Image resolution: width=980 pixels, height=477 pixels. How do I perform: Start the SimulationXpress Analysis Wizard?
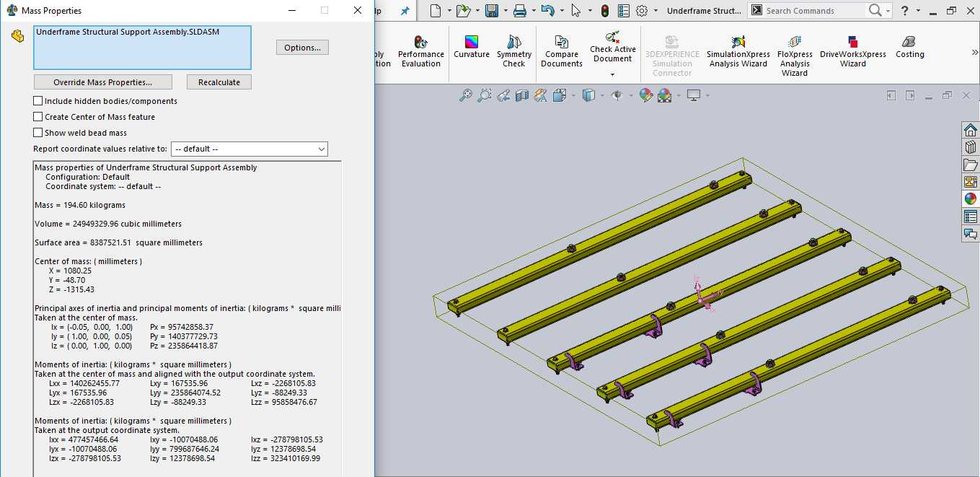coord(738,51)
